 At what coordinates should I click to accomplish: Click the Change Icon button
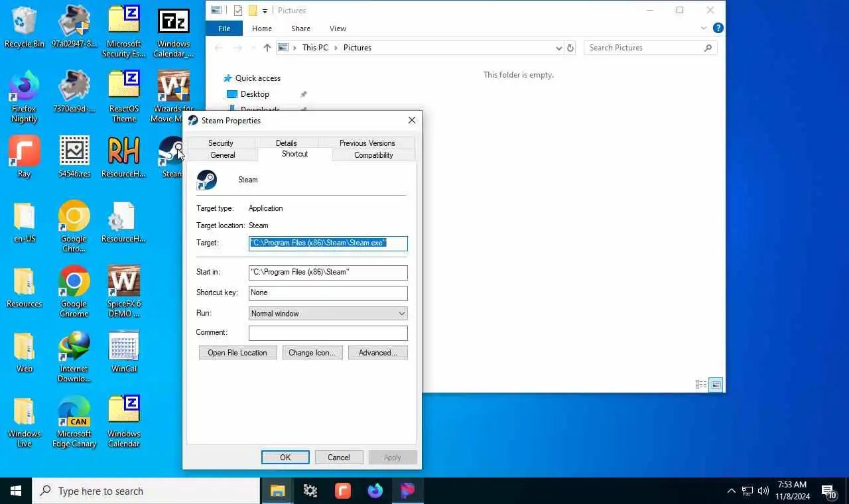312,353
